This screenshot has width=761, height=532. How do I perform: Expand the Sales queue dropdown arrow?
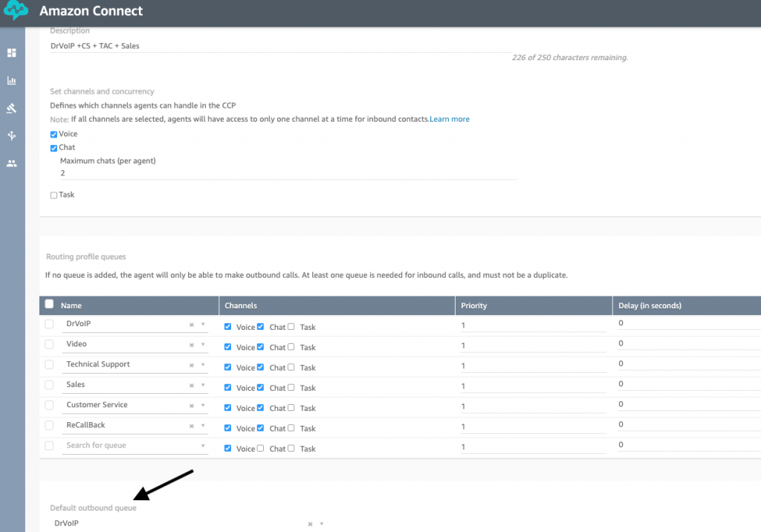(x=203, y=385)
